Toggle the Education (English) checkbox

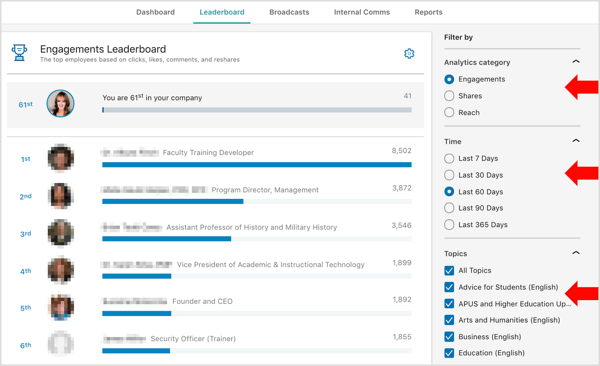(449, 353)
